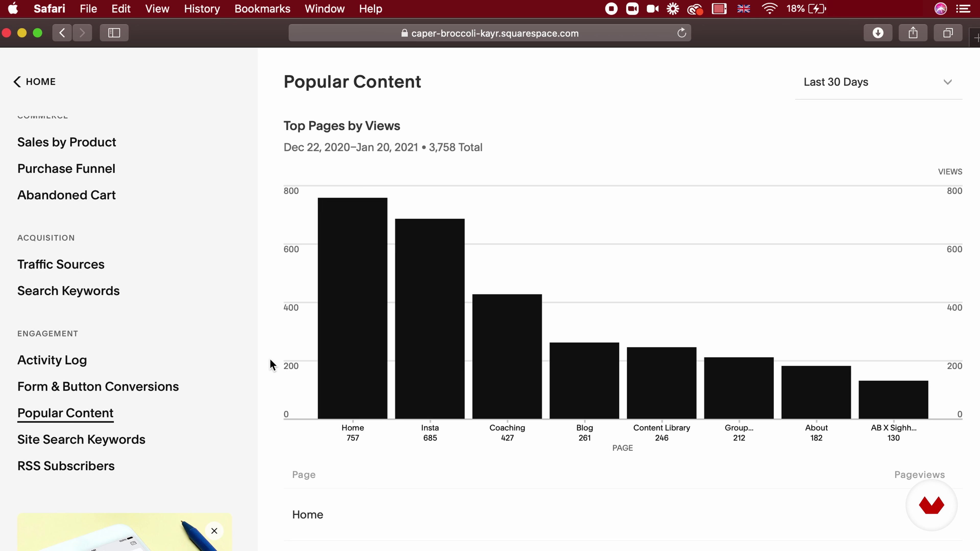Open the Bookmarks menu
Viewport: 980px width, 551px height.
coord(263,8)
